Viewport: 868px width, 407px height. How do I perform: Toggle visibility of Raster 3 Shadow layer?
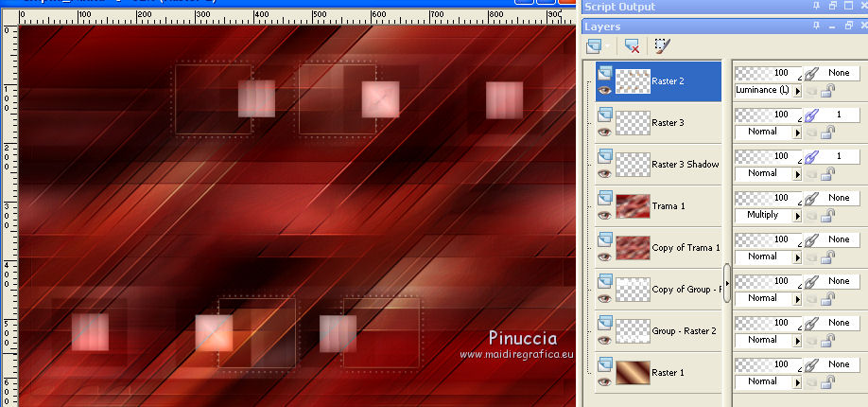click(604, 173)
